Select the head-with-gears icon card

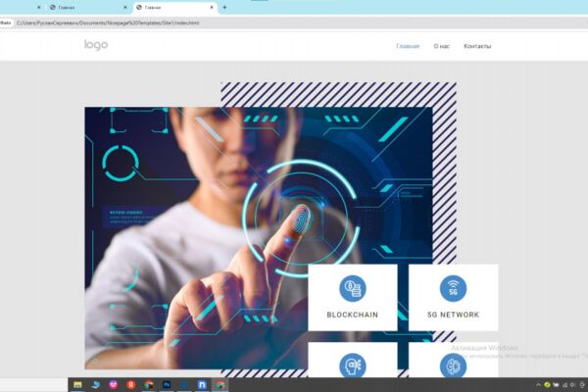pyautogui.click(x=353, y=360)
